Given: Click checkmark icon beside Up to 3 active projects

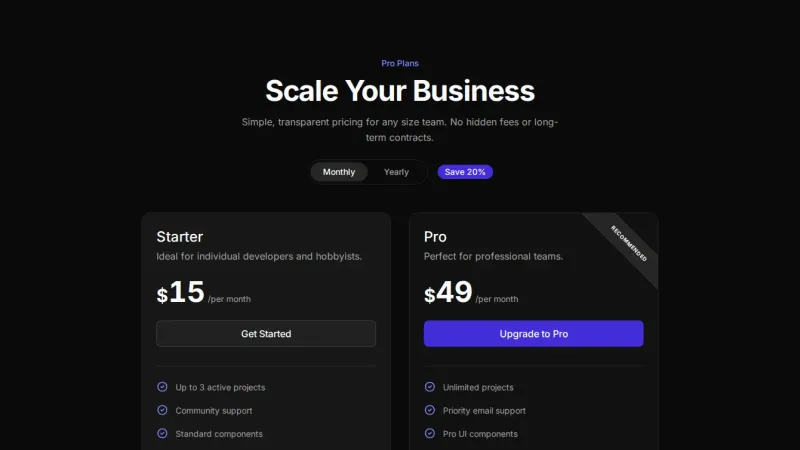Looking at the screenshot, I should pyautogui.click(x=162, y=387).
